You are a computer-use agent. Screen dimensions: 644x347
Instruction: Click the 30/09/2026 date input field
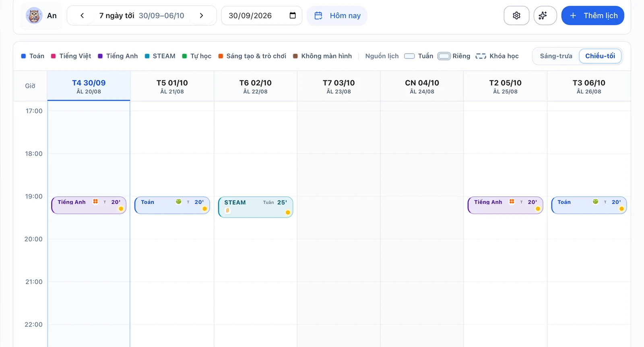tap(262, 16)
